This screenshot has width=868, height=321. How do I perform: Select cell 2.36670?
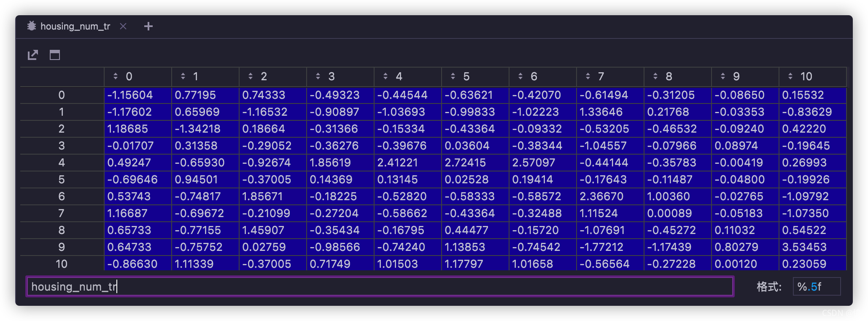[610, 196]
